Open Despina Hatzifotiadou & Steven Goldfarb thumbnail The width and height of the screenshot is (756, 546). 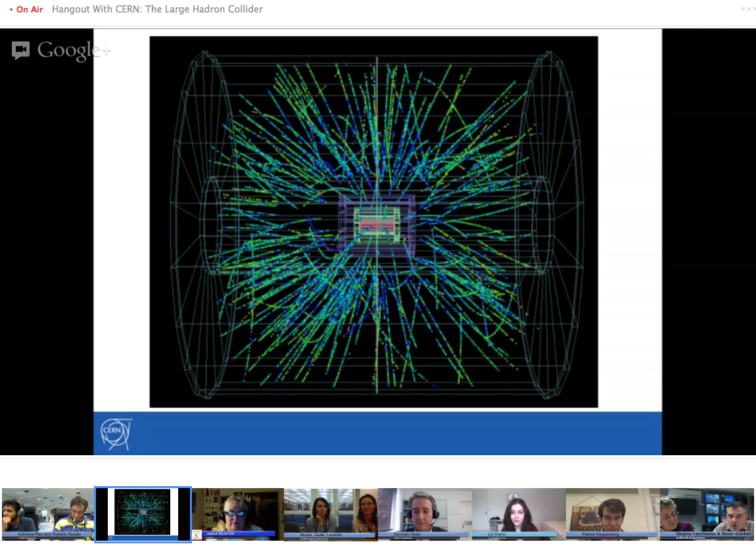click(x=707, y=514)
